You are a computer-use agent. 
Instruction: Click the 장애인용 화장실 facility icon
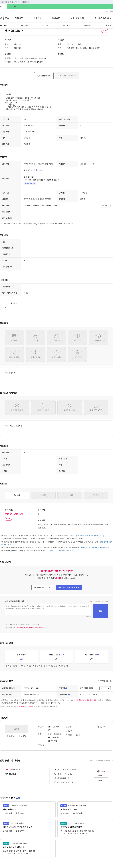click(70, 407)
